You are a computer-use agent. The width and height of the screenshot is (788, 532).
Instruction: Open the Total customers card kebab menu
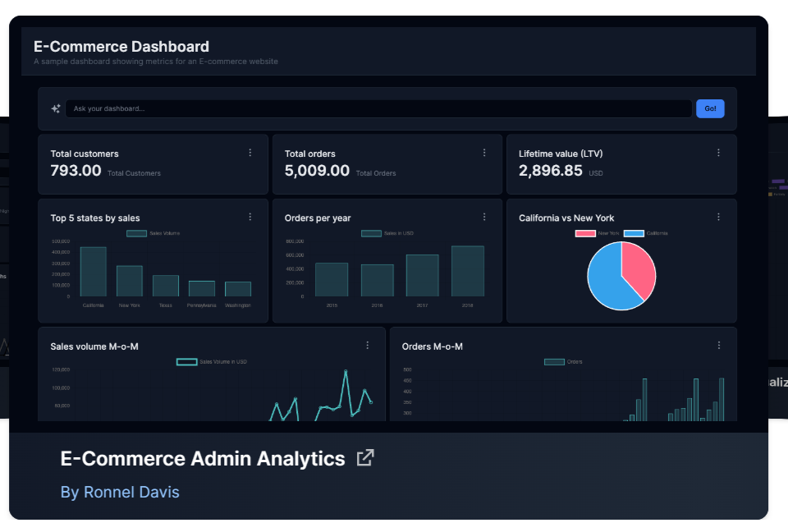click(x=250, y=153)
